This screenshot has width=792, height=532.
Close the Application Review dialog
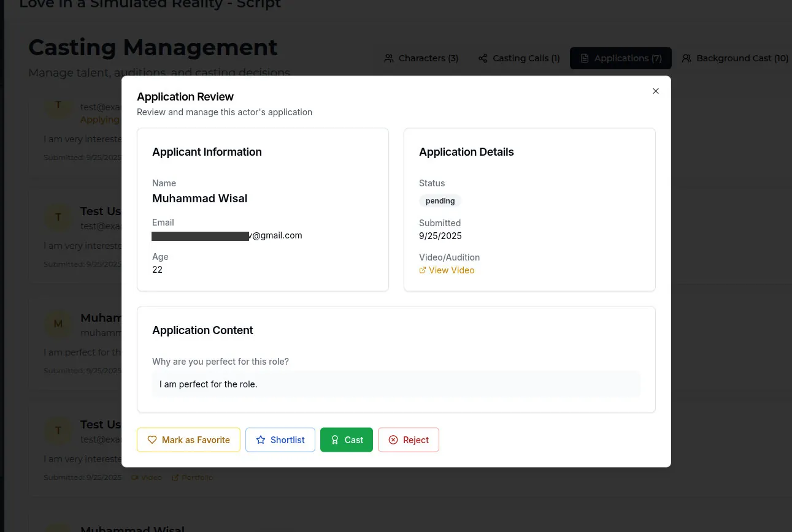(x=656, y=91)
